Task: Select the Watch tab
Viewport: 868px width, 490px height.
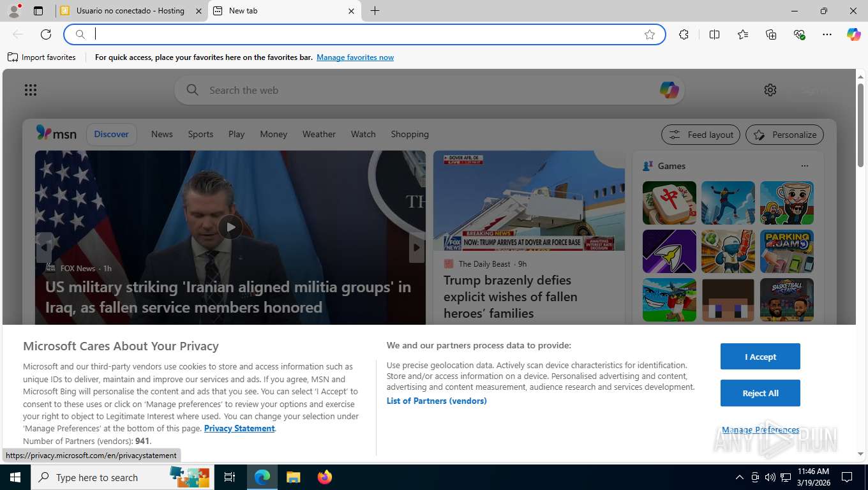Action: (363, 134)
